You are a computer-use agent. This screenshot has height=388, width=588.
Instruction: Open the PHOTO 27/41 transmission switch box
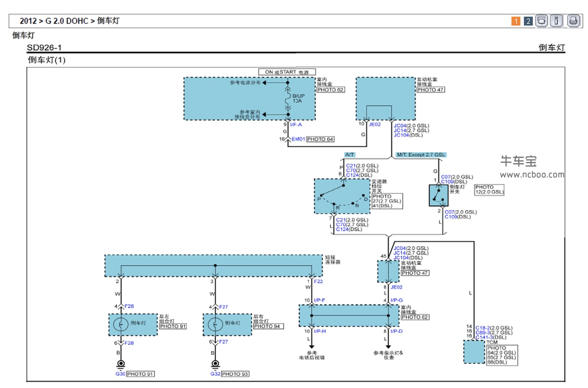[387, 201]
